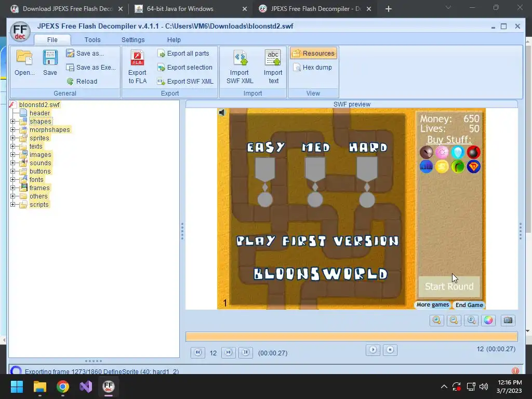Click the FFdec application logo button
The height and width of the screenshot is (399, 532).
point(20,32)
